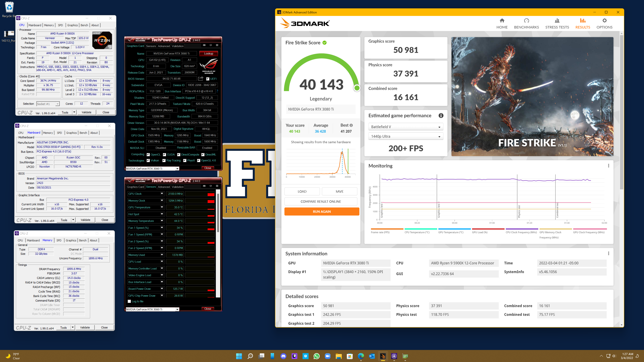
Task: Click the info icon next to Best score
Action: [x=351, y=125]
